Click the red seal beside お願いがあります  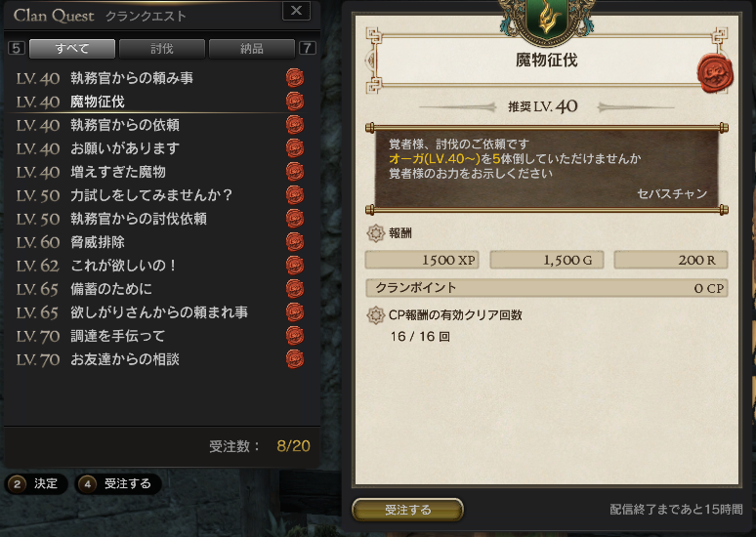point(295,148)
